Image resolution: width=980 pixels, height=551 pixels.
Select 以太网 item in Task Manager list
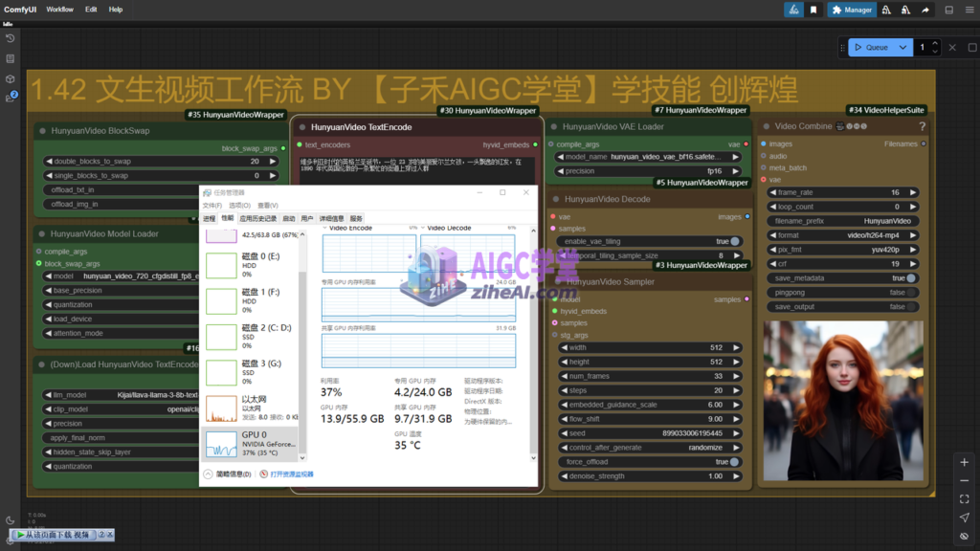250,408
